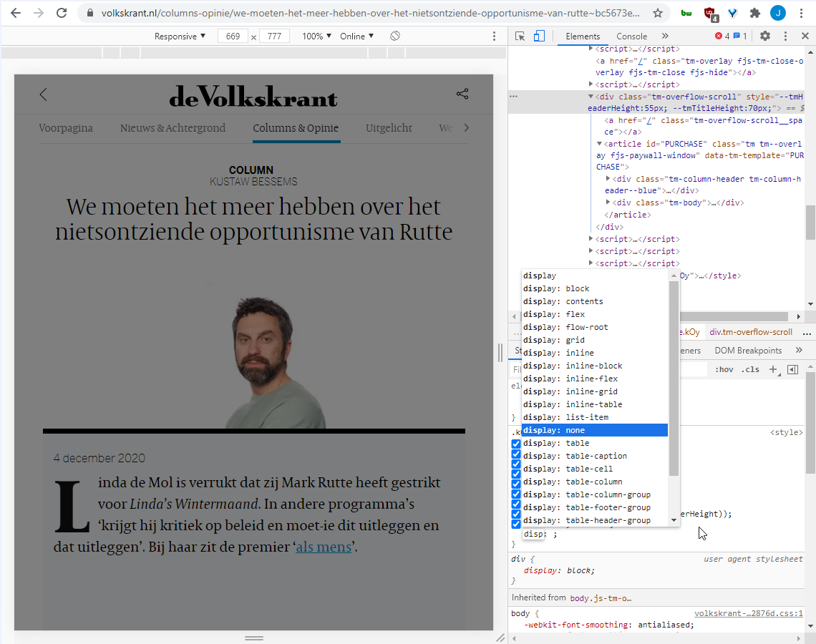The width and height of the screenshot is (816, 644).
Task: Open the DOM Breakpoints tab
Action: (x=748, y=350)
